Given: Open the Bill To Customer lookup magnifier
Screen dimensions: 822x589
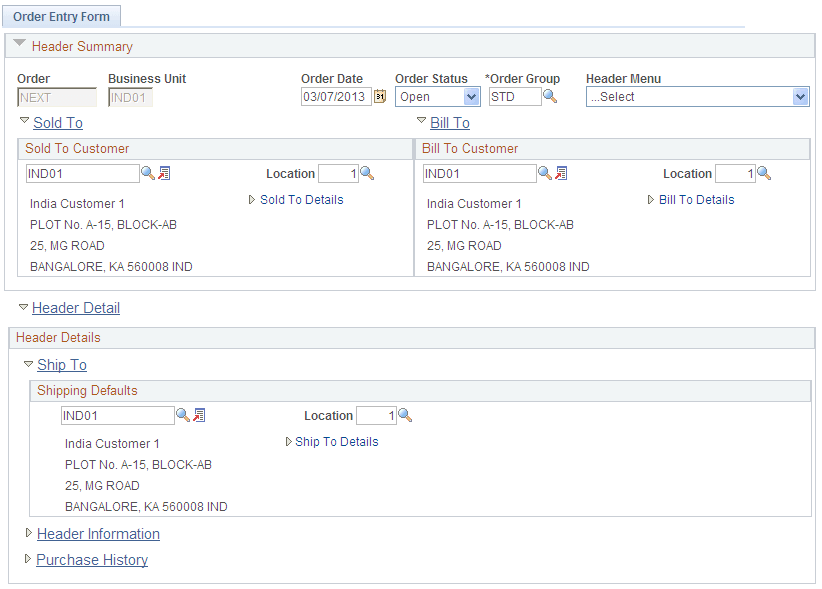Looking at the screenshot, I should 545,173.
